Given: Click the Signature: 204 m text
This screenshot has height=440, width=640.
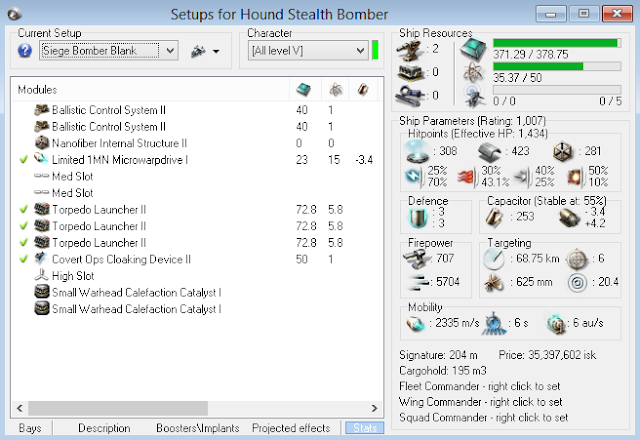Looking at the screenshot, I should [438, 355].
